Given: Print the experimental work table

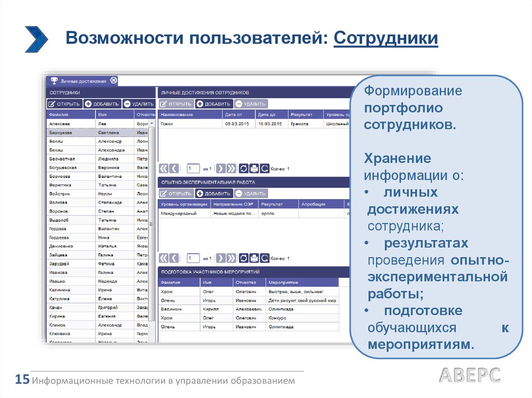Looking at the screenshot, I should click(254, 258).
